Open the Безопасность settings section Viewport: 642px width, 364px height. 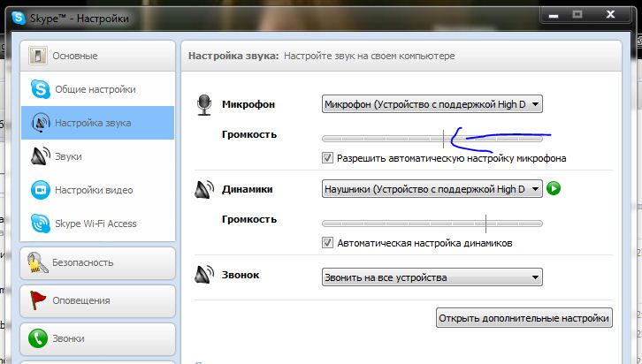[97, 262]
